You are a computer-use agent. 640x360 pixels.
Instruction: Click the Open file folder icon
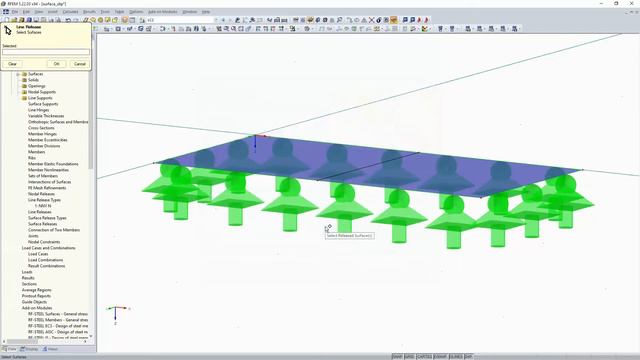14,20
